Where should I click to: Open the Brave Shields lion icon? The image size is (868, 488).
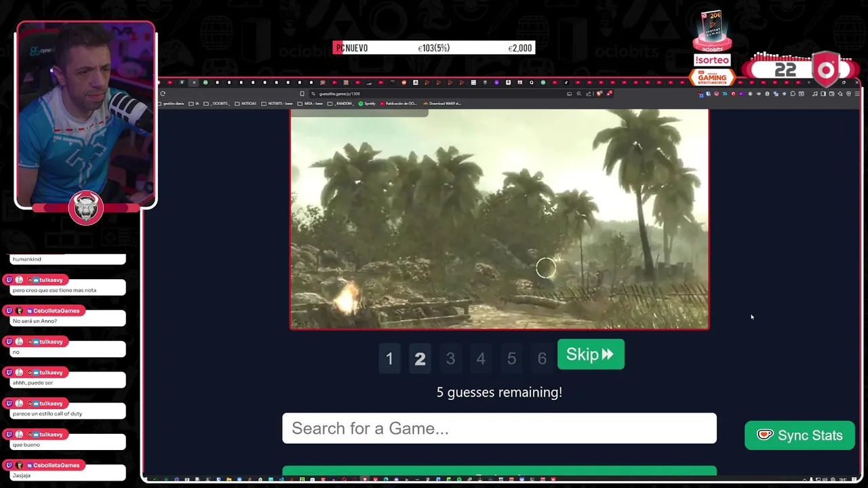pos(599,94)
